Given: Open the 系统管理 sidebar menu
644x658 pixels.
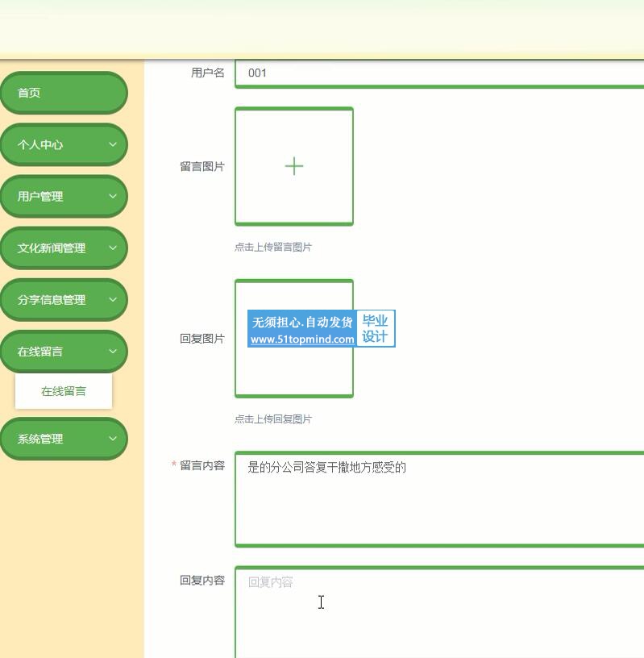Looking at the screenshot, I should [x=64, y=439].
